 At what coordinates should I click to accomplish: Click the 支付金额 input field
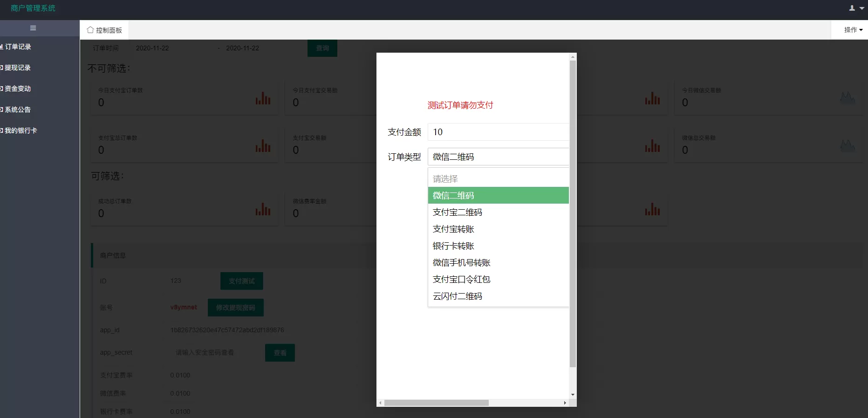coord(498,132)
